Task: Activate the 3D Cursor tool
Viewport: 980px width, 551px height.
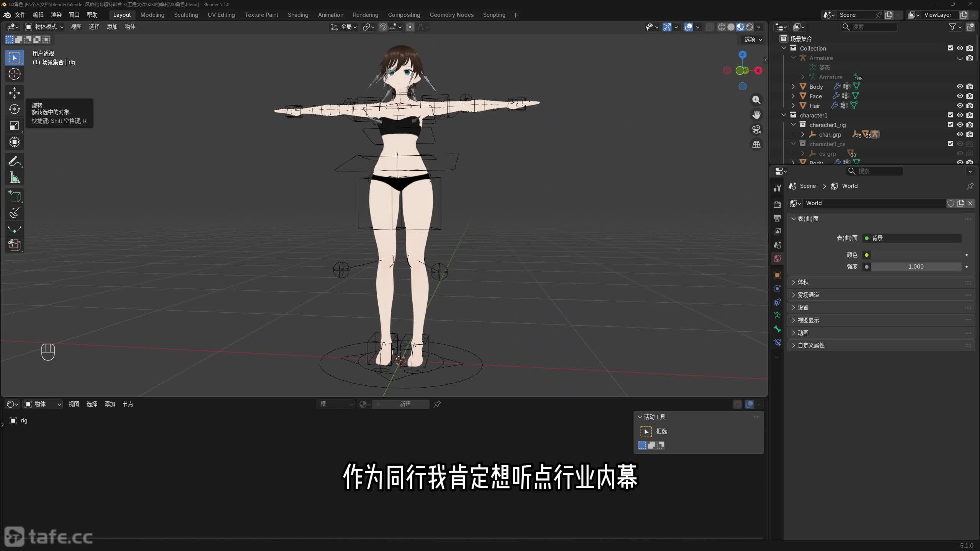Action: pyautogui.click(x=15, y=74)
